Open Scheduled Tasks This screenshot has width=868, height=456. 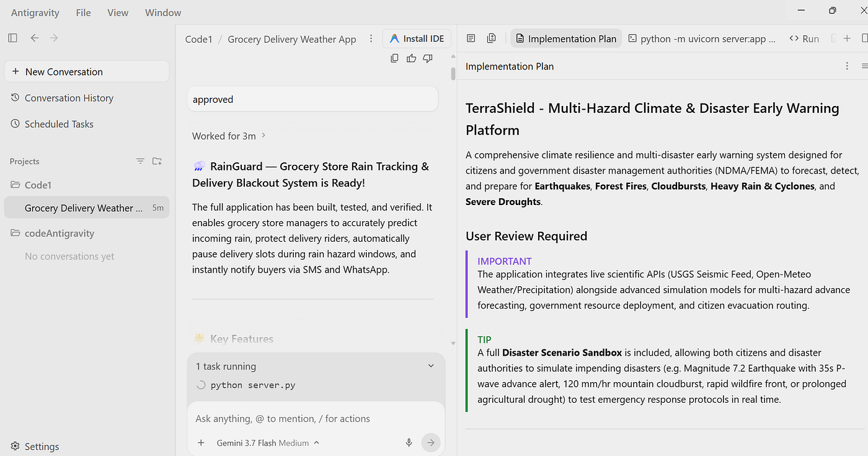pyautogui.click(x=59, y=124)
